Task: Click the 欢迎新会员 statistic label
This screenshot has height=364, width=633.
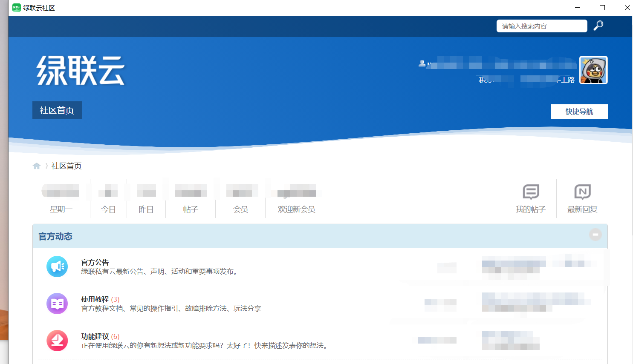Action: (297, 209)
